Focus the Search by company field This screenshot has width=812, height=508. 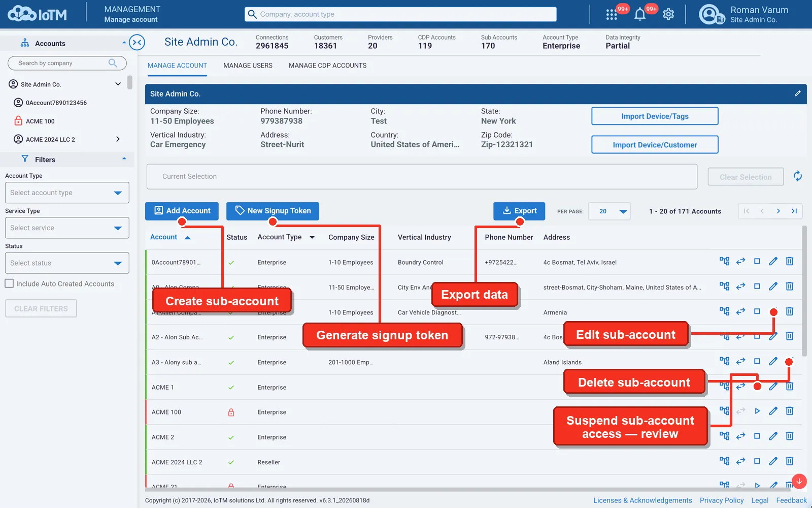[x=67, y=63]
